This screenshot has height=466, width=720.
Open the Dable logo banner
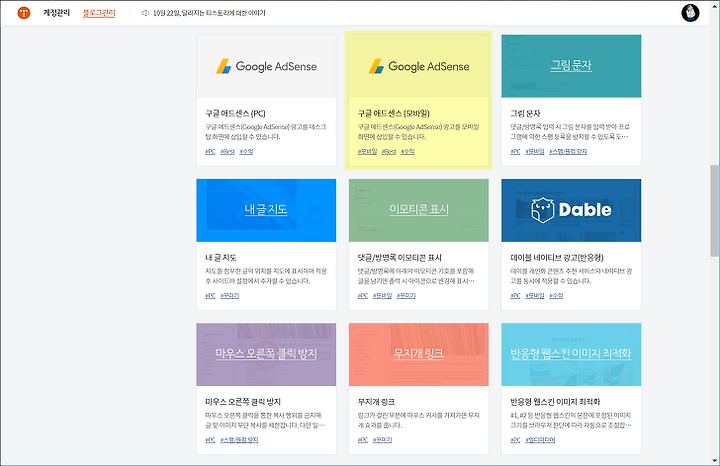point(571,210)
